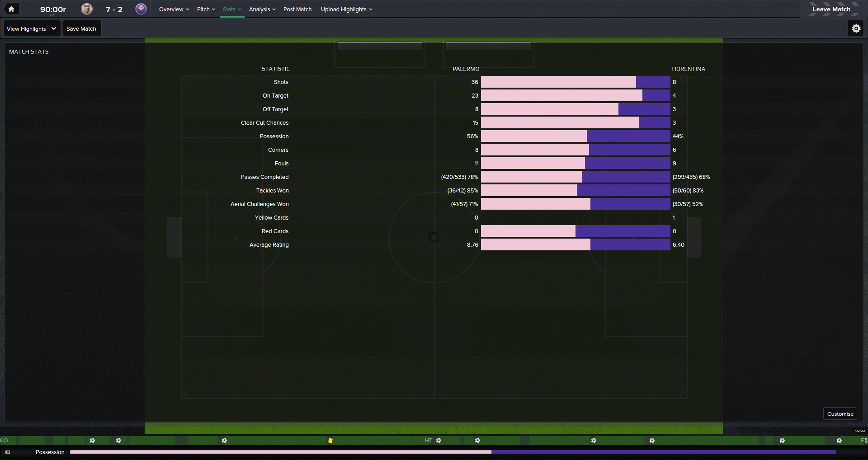Expand the View Highlights dropdown
868x460 pixels.
32,28
